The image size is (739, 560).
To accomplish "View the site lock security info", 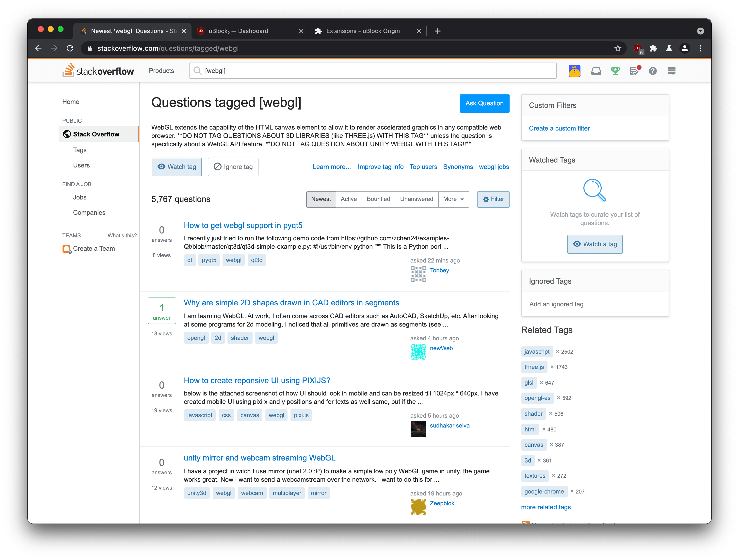I will tap(89, 49).
